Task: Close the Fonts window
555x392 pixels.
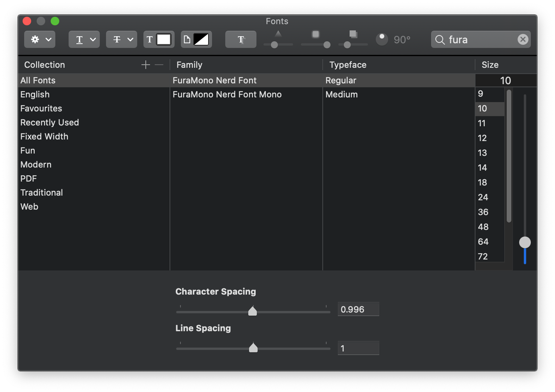Action: (27, 21)
